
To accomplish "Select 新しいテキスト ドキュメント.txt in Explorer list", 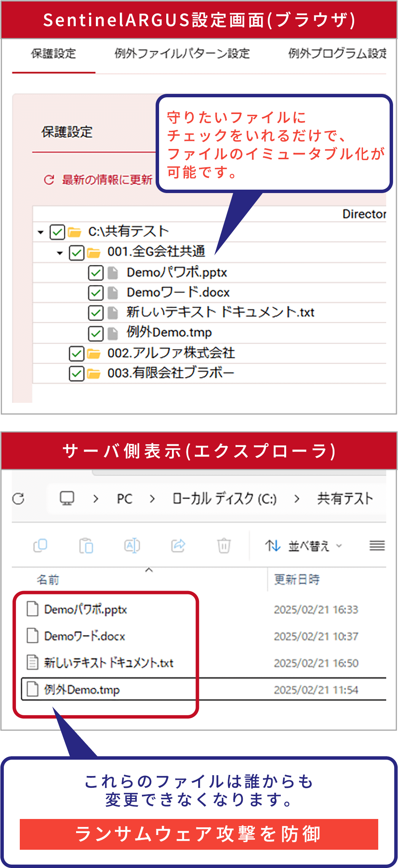I will click(x=109, y=663).
